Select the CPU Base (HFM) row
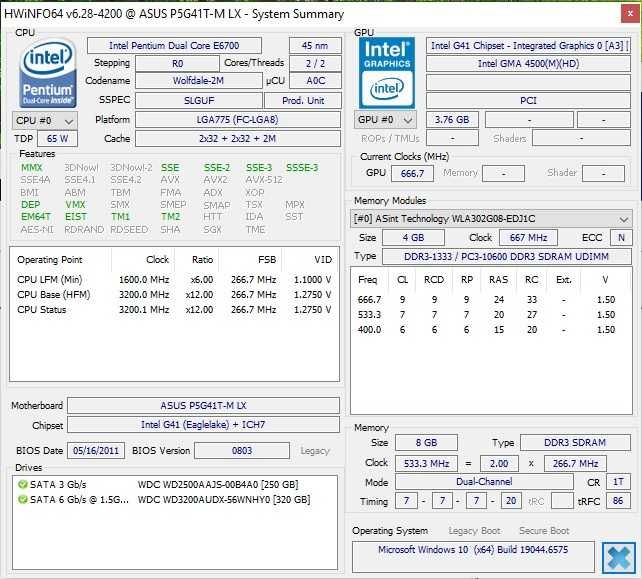Image resolution: width=642 pixels, height=579 pixels. tap(174, 295)
